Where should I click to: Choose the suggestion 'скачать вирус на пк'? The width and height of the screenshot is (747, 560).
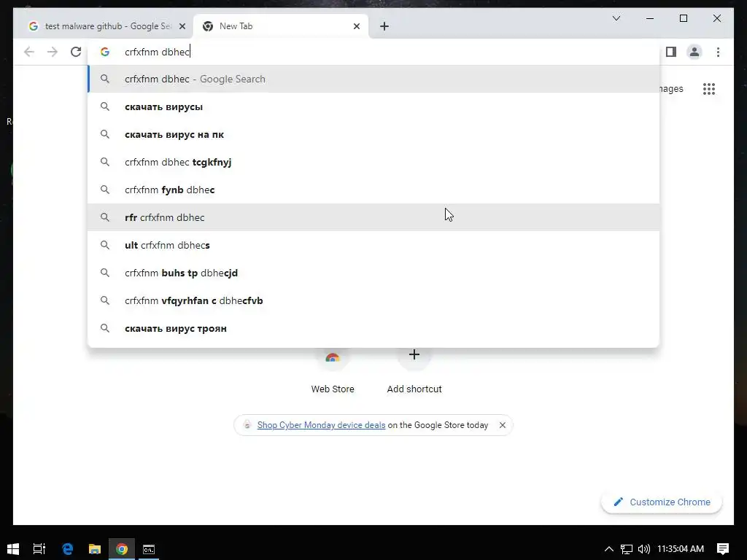(x=374, y=134)
